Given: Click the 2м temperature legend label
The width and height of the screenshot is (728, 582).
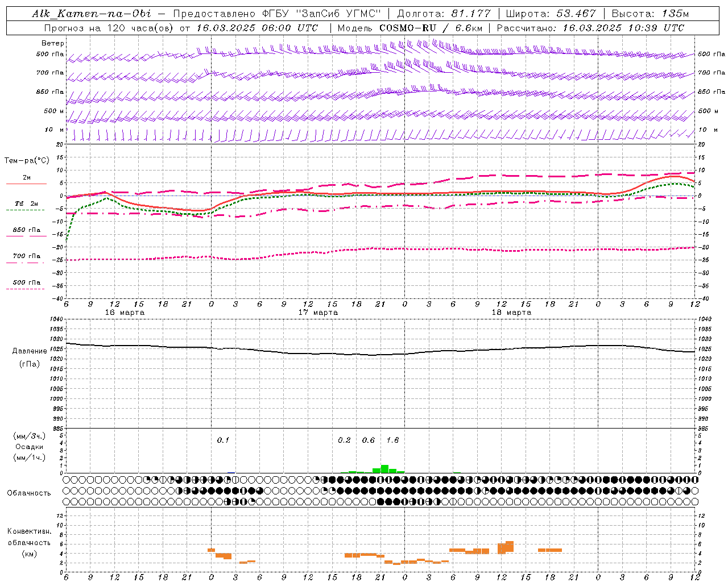Looking at the screenshot, I should tap(27, 178).
